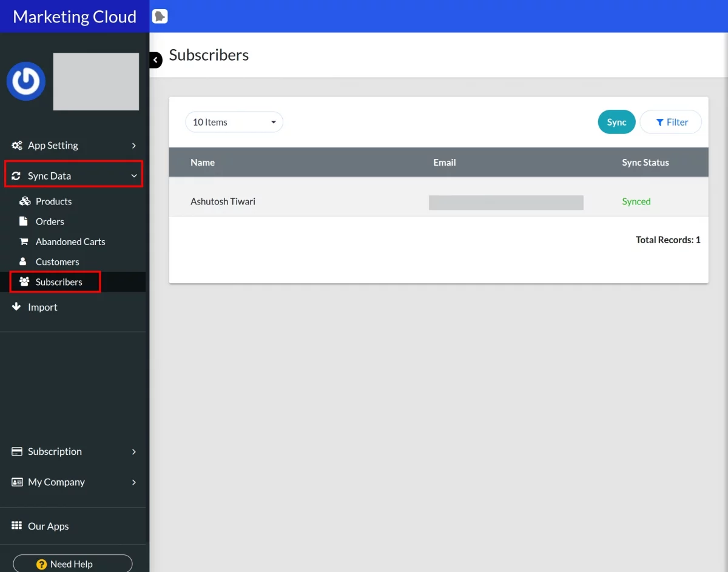Select the Ashutosh Tiwari subscriber row

439,201
